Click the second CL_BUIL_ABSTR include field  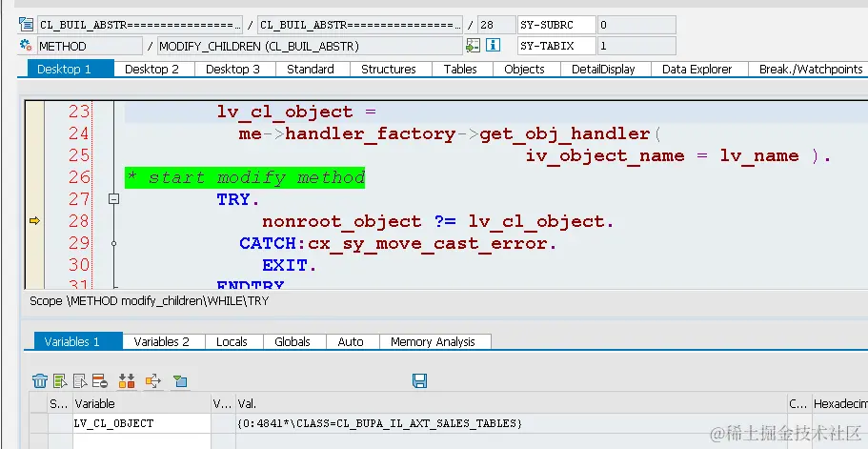pos(360,25)
